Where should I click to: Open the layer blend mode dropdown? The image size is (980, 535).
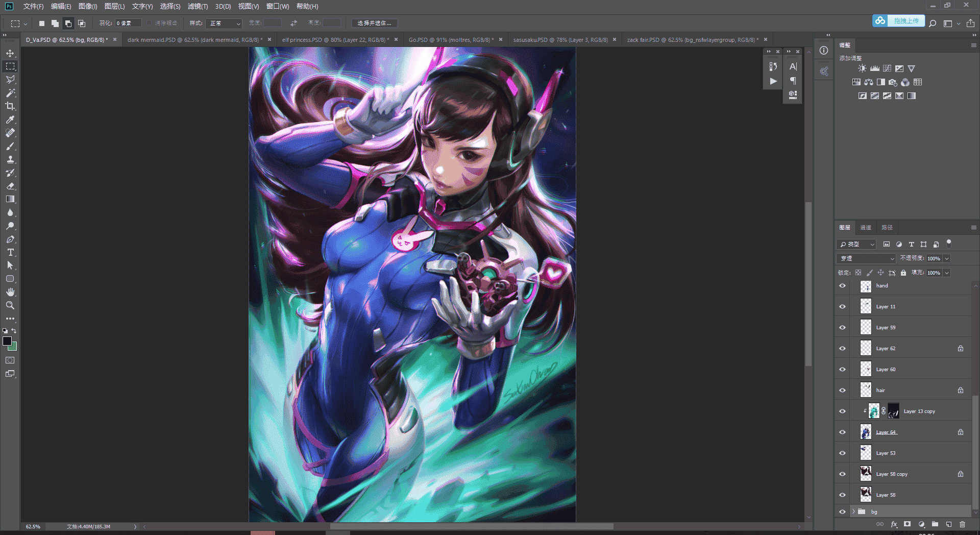[866, 258]
